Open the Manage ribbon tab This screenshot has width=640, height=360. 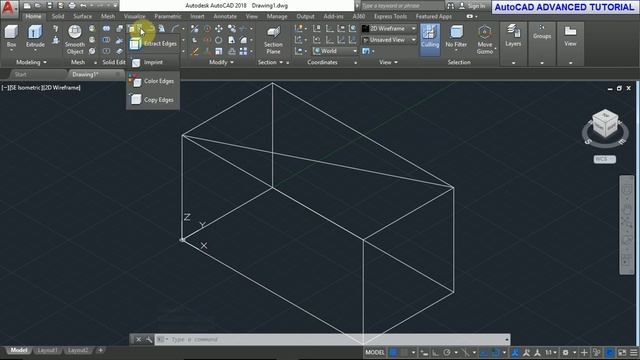(277, 16)
